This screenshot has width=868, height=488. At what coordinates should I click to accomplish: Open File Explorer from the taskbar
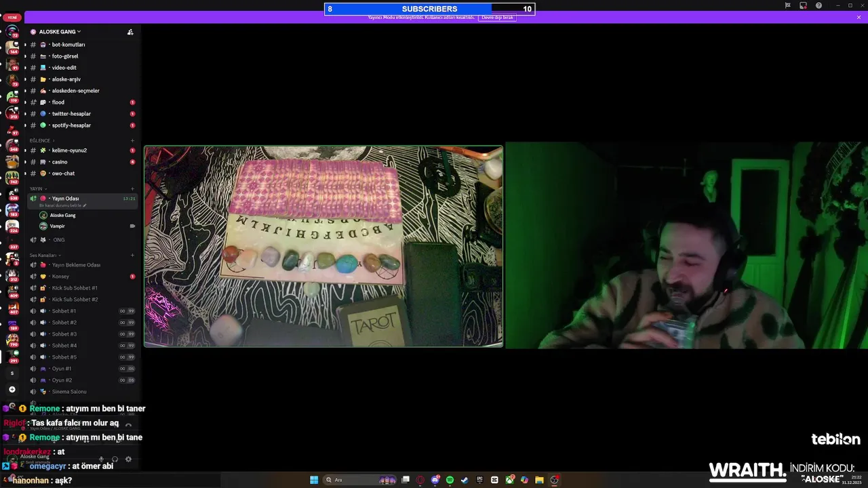point(539,480)
